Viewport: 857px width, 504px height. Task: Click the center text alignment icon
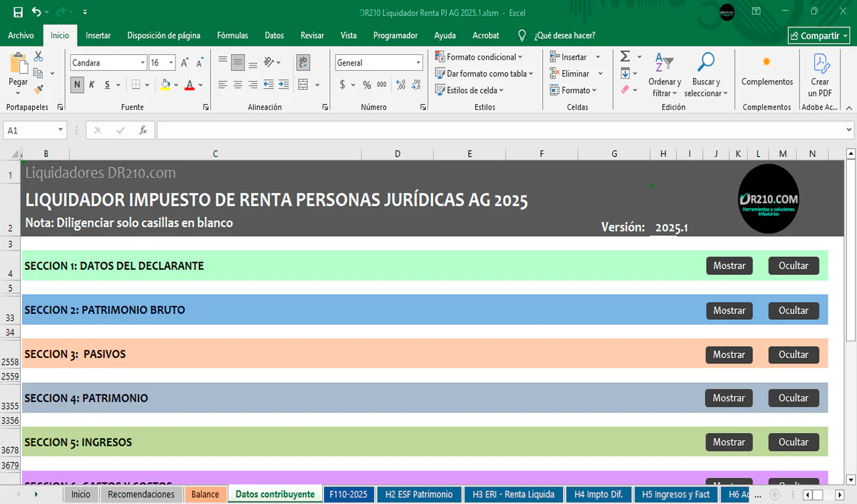pos(238,85)
